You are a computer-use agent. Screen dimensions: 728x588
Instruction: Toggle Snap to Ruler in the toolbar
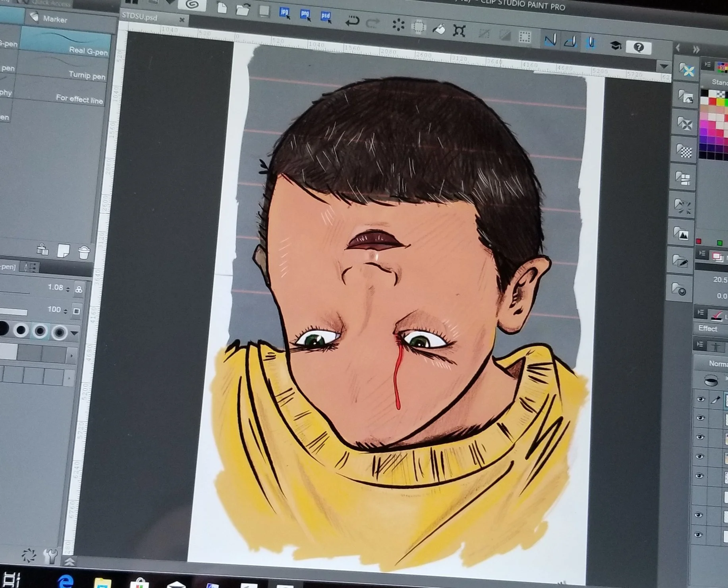550,40
